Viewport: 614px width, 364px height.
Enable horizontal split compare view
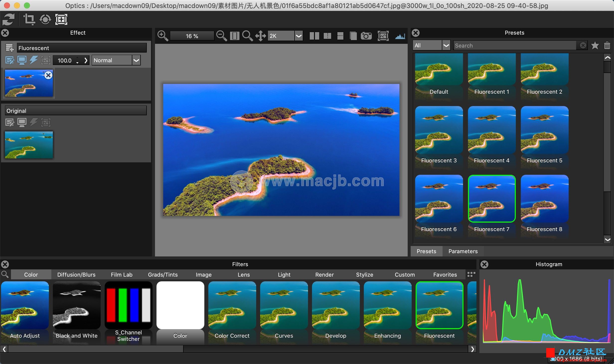click(x=340, y=36)
